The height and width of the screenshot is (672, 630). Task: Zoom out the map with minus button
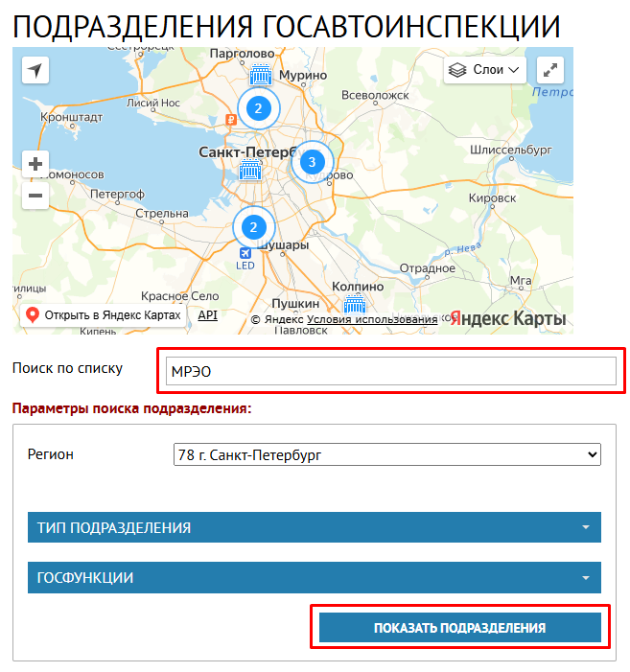coord(35,197)
